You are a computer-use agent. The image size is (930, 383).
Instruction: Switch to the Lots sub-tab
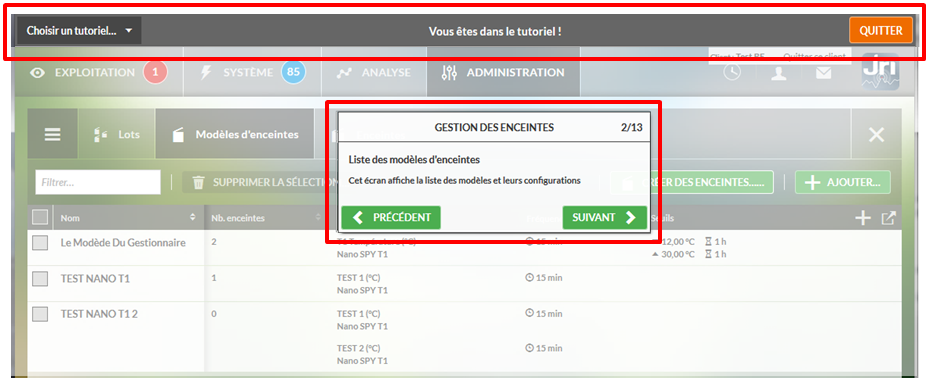tap(117, 134)
